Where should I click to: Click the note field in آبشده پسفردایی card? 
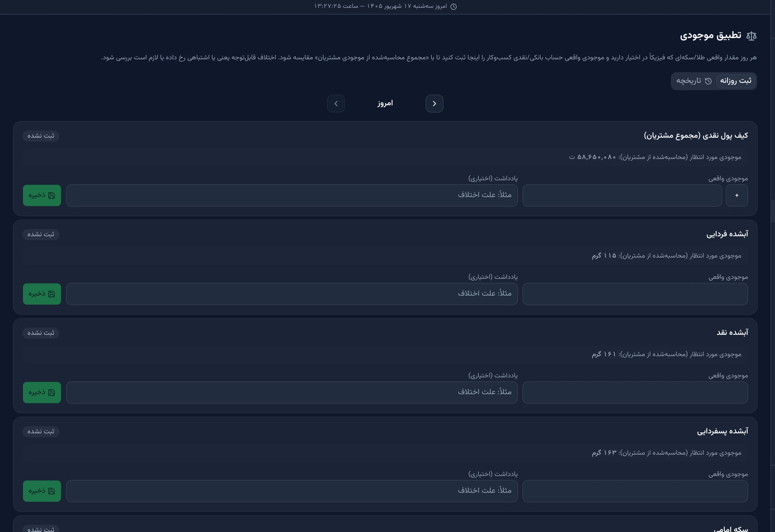pos(292,491)
